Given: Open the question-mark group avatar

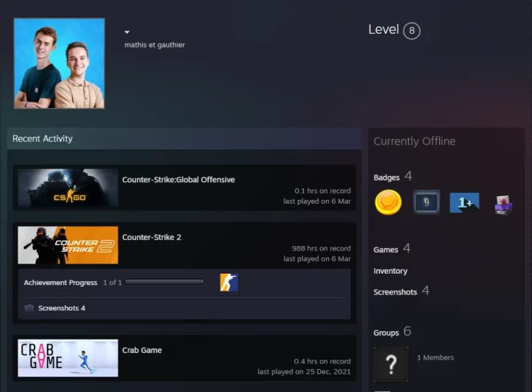Looking at the screenshot, I should (391, 364).
